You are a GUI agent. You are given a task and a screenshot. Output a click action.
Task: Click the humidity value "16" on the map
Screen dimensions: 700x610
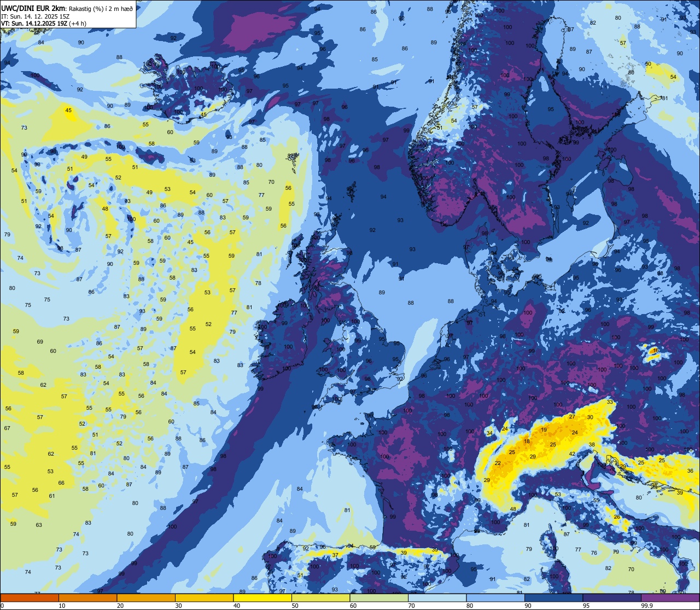click(656, 350)
